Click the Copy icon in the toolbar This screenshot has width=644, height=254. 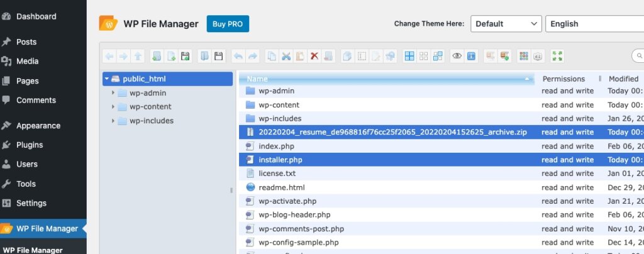click(x=272, y=56)
